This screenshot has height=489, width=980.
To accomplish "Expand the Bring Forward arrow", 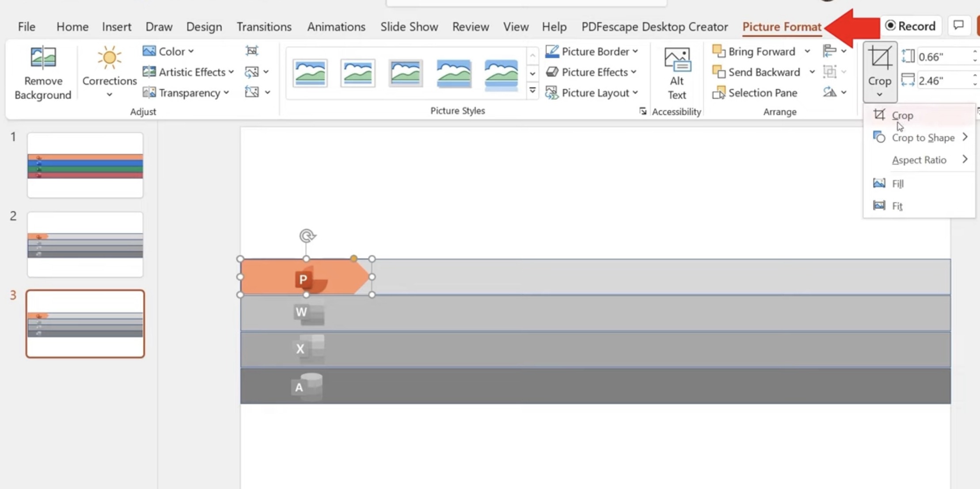I will tap(808, 51).
